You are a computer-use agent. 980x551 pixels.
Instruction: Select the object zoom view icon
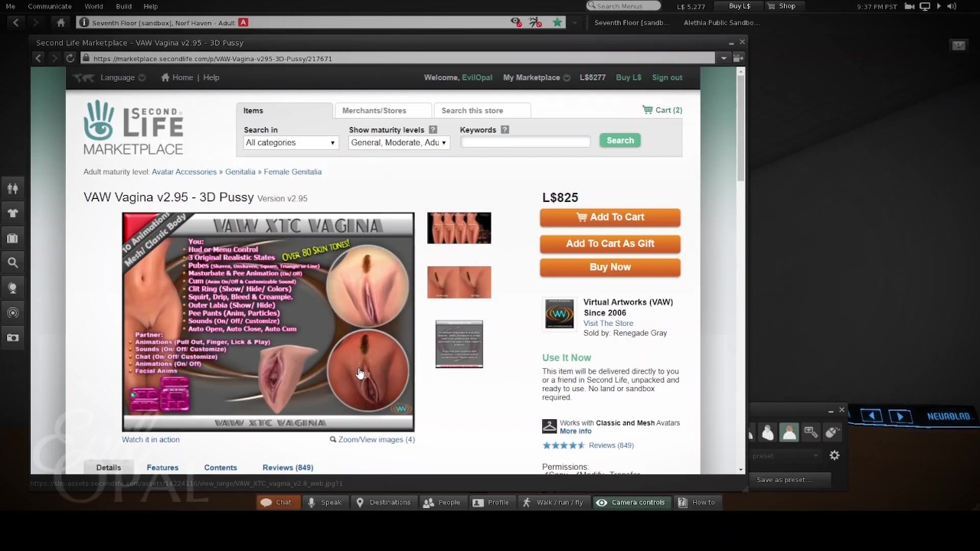pos(810,434)
